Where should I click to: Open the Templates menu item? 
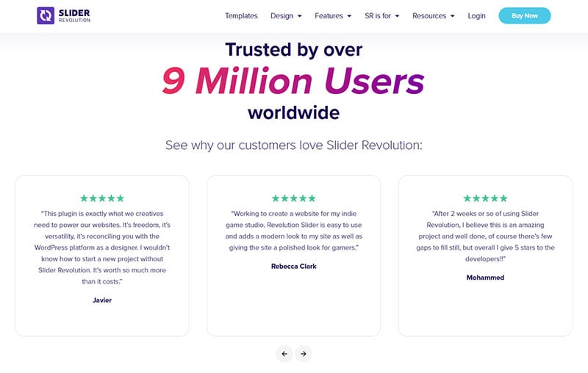pyautogui.click(x=241, y=15)
